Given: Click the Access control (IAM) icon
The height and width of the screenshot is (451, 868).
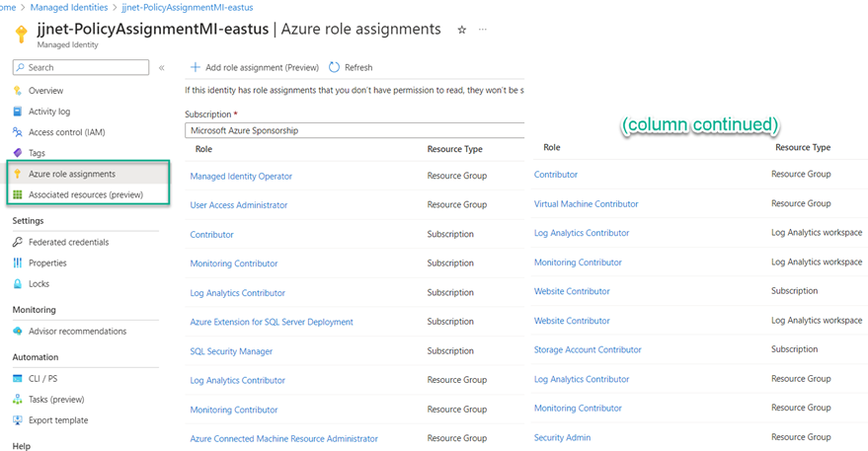Looking at the screenshot, I should point(18,132).
